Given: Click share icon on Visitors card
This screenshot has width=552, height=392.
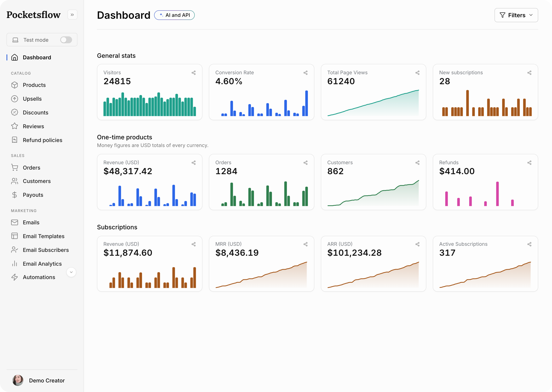Looking at the screenshot, I should 194,73.
